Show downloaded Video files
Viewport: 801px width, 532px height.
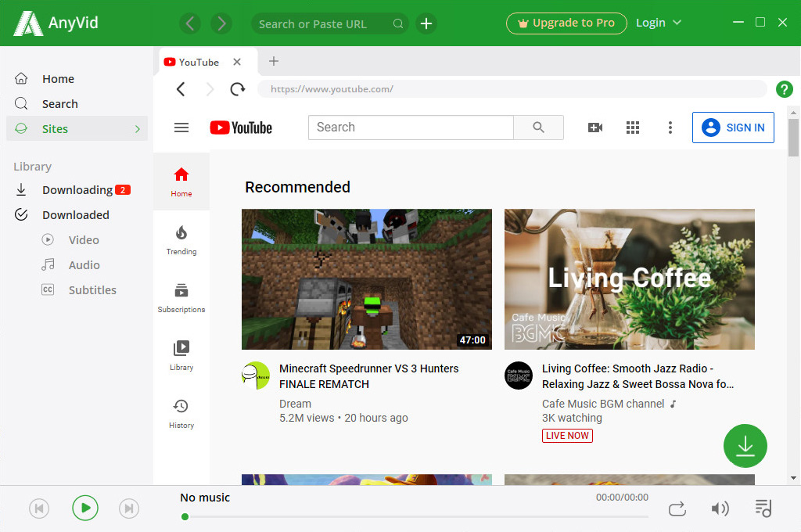pos(84,240)
